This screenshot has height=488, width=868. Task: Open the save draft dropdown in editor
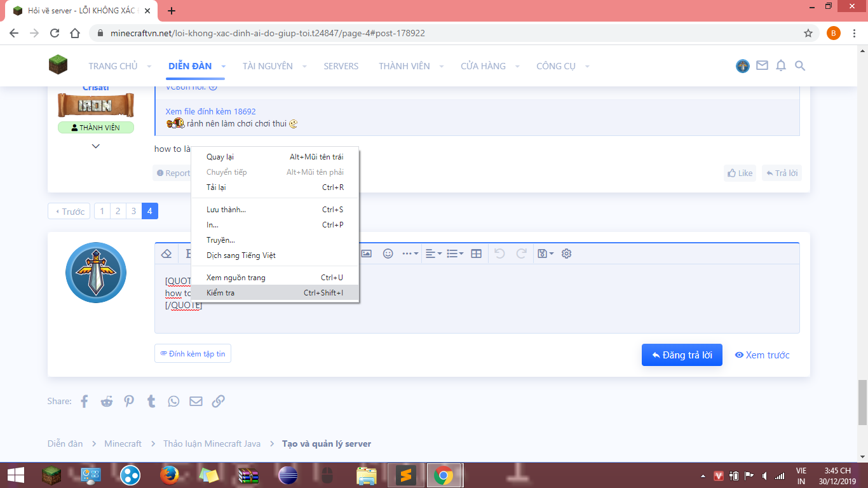(546, 254)
